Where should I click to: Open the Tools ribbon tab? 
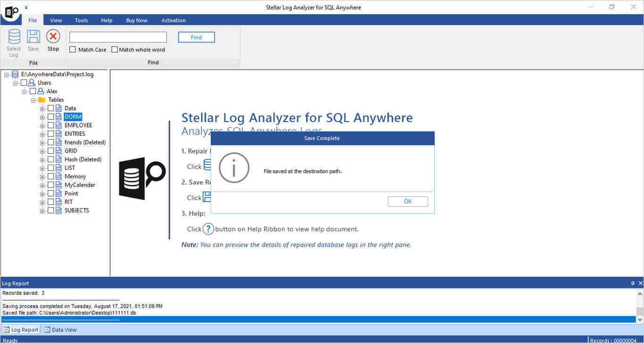(x=81, y=20)
